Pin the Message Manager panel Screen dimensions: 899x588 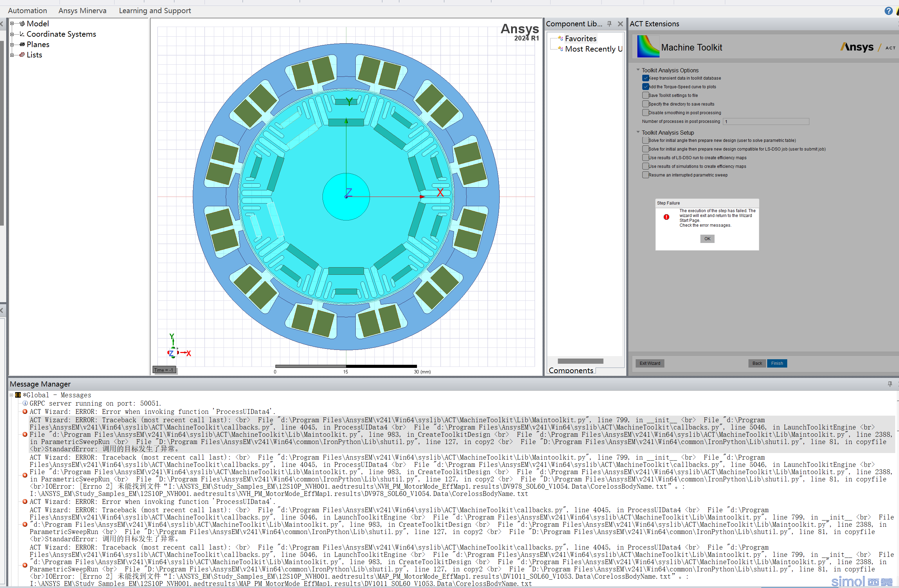[x=890, y=384]
